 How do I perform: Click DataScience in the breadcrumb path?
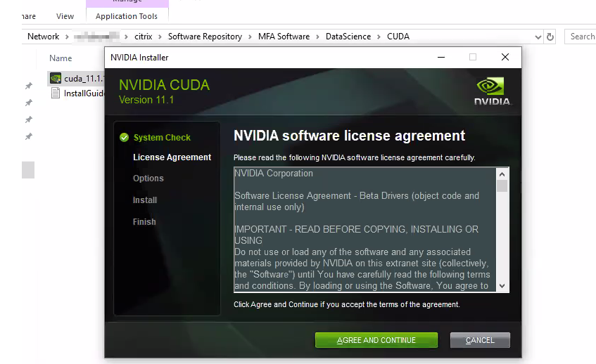[348, 37]
